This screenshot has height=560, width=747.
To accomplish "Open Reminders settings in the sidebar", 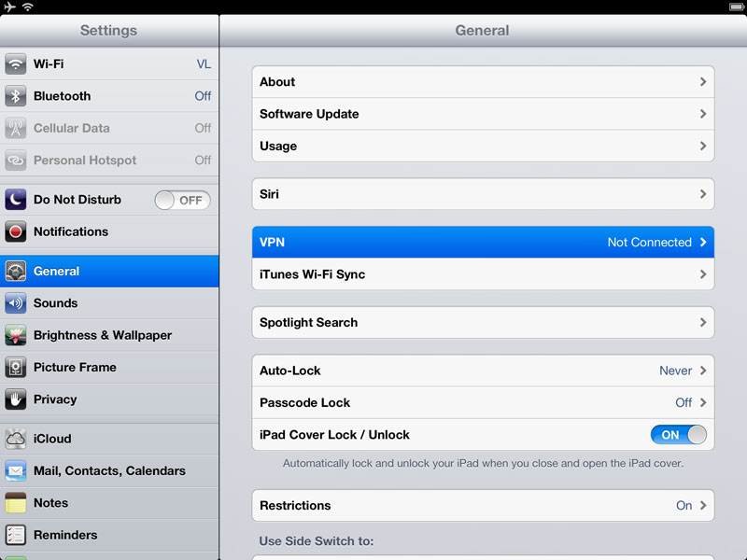I will pyautogui.click(x=109, y=535).
